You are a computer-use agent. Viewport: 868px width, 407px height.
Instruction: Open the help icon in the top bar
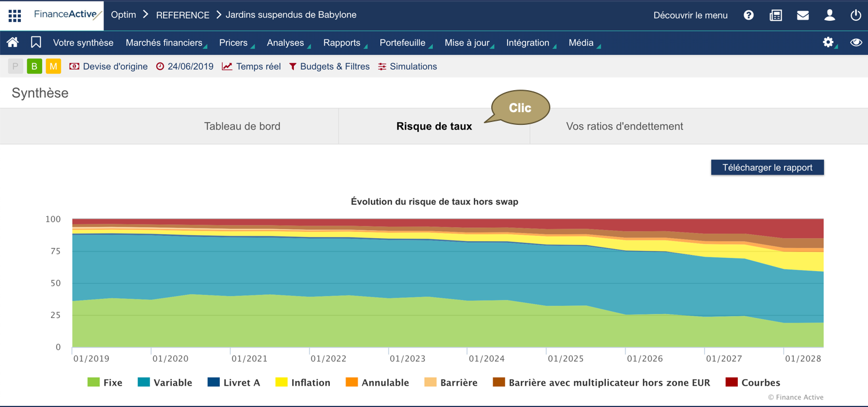coord(748,15)
